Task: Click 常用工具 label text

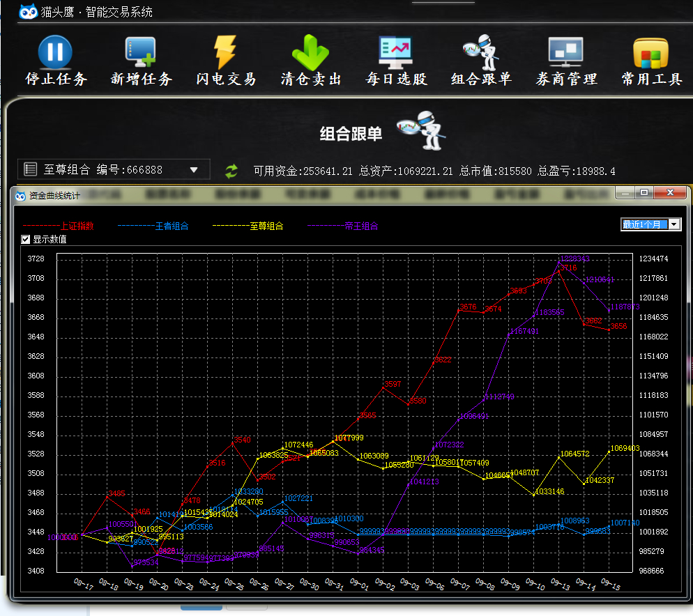Action: pos(651,79)
